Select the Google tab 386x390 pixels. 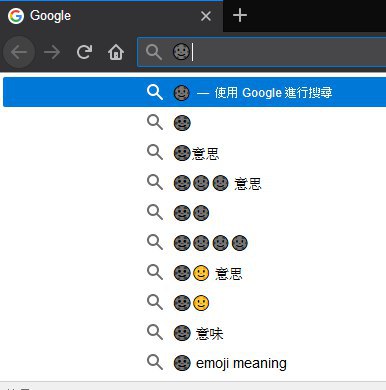point(111,16)
